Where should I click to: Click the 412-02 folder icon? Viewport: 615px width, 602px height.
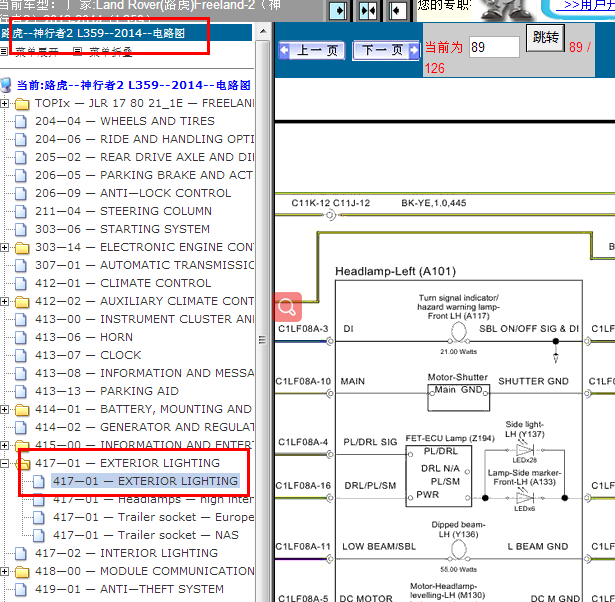coord(22,302)
